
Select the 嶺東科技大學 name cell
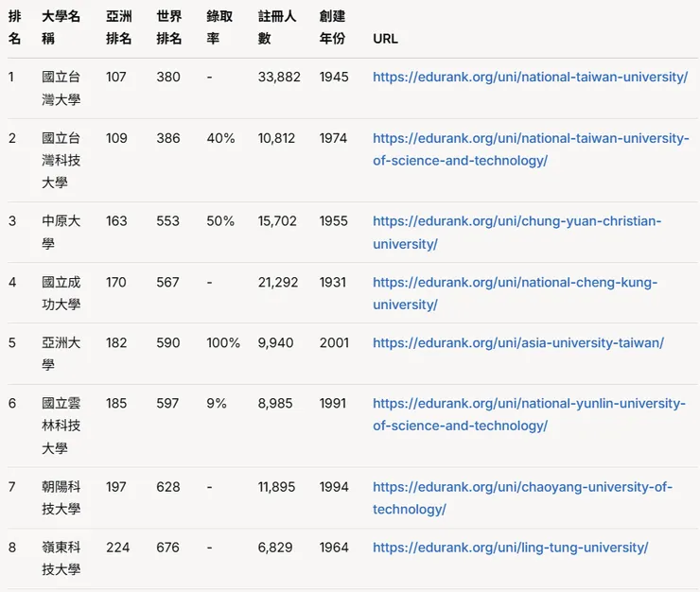[61, 559]
